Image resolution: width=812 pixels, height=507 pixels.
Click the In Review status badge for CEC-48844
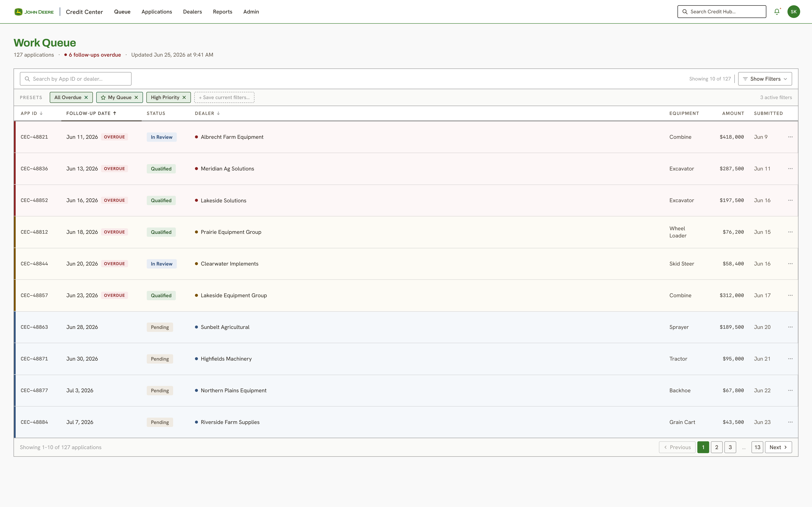(x=161, y=264)
